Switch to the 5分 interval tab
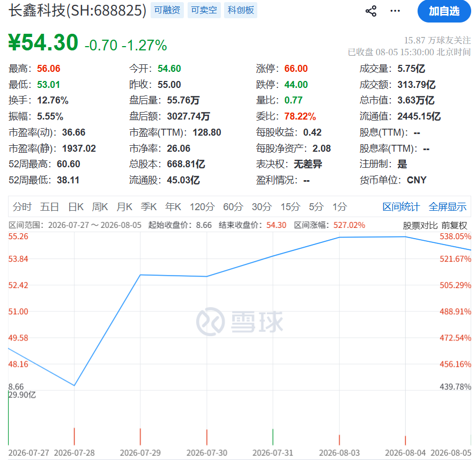Viewport: 476px width, 460px height. [x=316, y=207]
